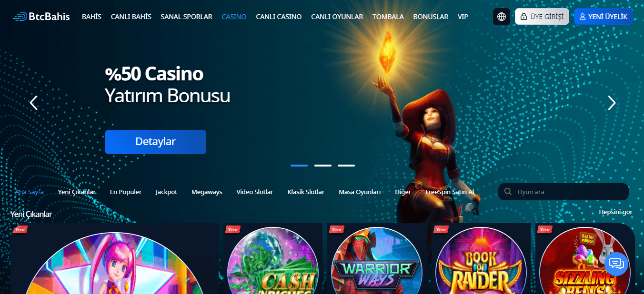644x294 pixels.
Task: Switch to the Jackpot category tab
Action: (x=166, y=192)
